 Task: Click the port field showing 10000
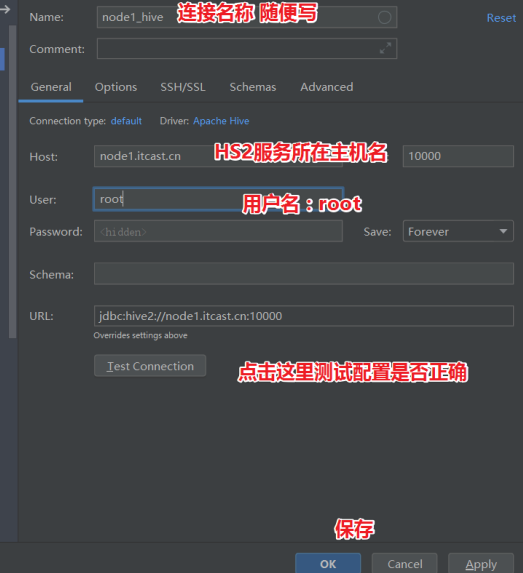458,156
